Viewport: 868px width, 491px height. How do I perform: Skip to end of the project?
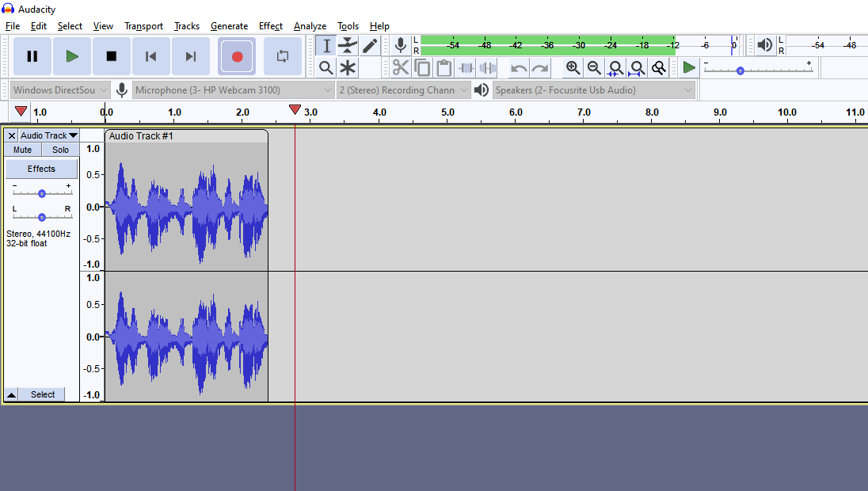[x=190, y=56]
